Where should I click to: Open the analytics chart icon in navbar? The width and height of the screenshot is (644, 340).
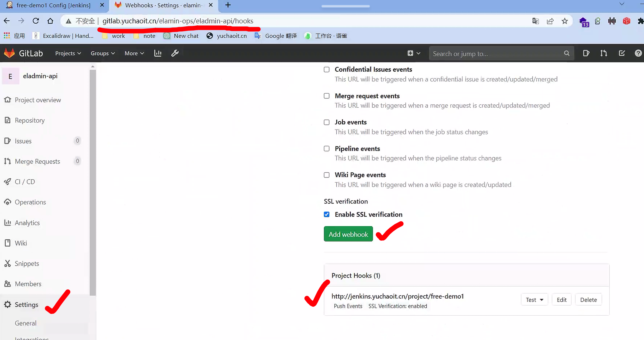point(158,53)
